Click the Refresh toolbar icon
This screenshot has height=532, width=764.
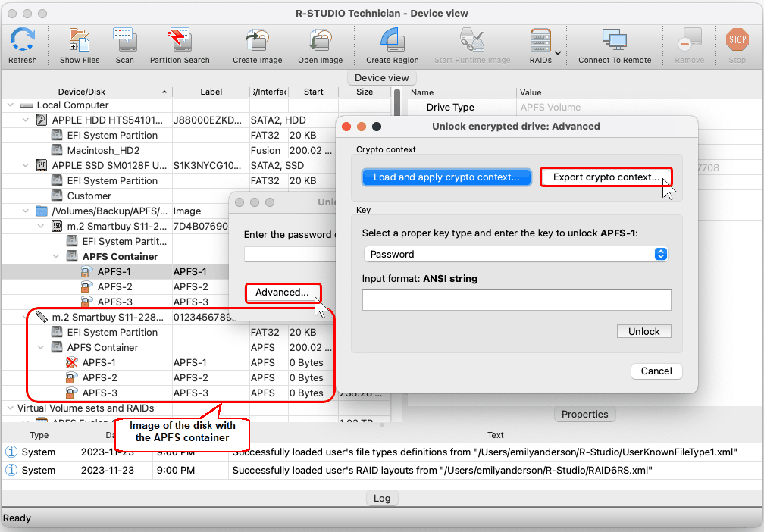click(x=23, y=40)
